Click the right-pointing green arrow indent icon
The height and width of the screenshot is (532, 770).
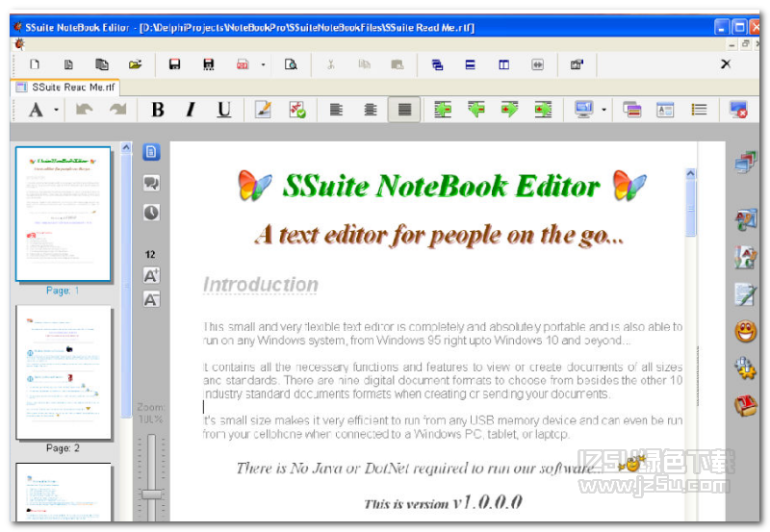coord(510,110)
